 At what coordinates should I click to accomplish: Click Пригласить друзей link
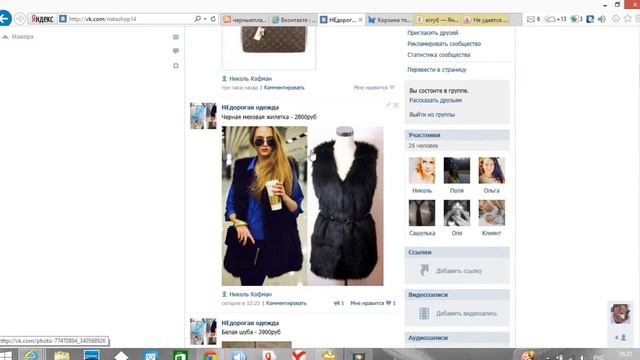tap(433, 33)
